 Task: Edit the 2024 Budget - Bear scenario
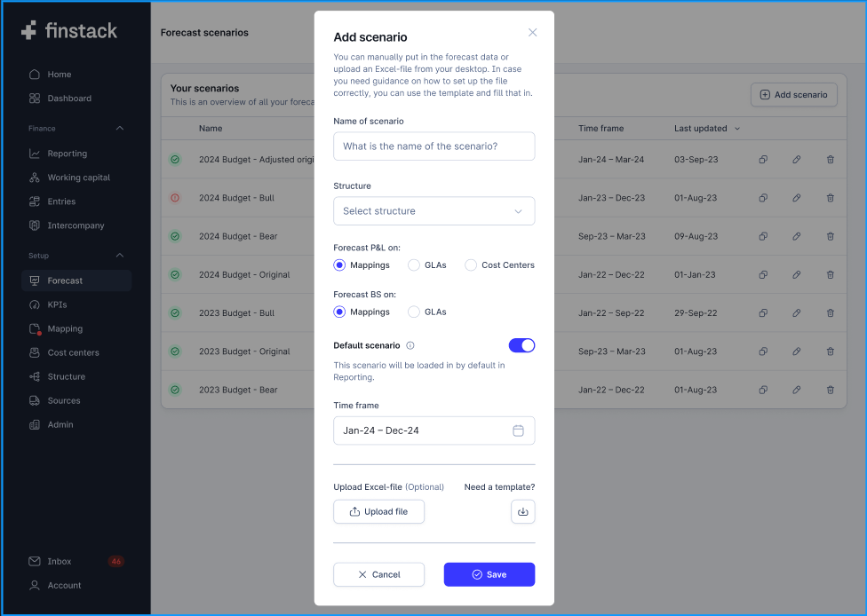point(796,236)
